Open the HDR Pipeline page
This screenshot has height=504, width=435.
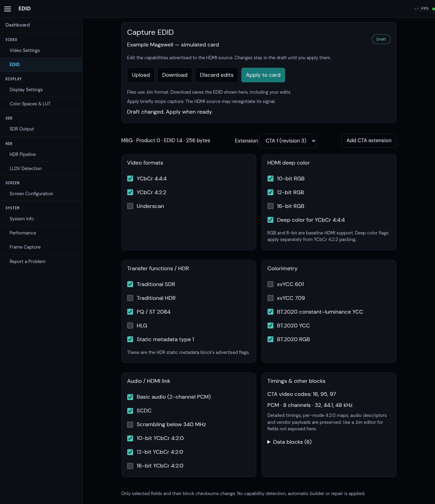click(x=41, y=154)
